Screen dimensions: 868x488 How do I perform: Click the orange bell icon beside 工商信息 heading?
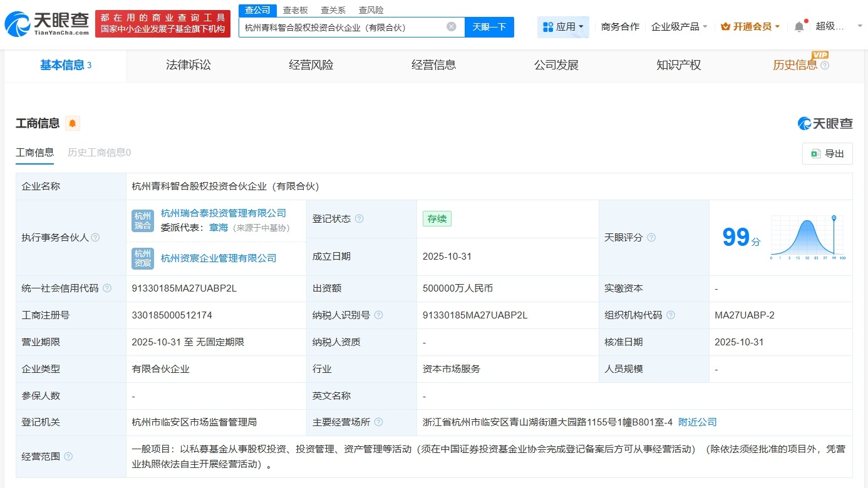point(73,123)
